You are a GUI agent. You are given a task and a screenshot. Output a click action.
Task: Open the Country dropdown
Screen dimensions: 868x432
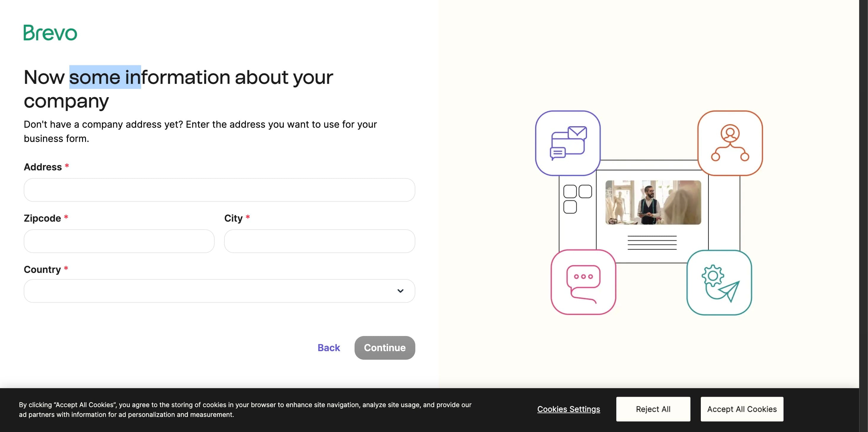coord(219,291)
